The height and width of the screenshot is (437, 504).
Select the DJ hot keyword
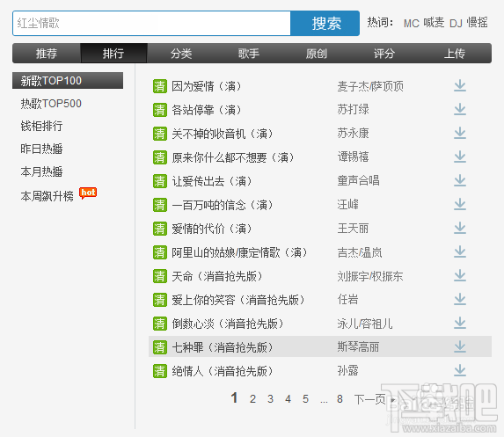(456, 23)
